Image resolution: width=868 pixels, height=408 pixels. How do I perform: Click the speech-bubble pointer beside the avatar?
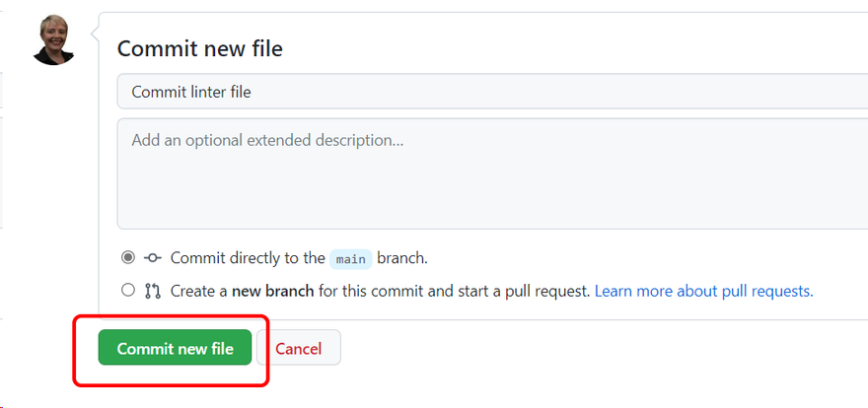coord(96,33)
